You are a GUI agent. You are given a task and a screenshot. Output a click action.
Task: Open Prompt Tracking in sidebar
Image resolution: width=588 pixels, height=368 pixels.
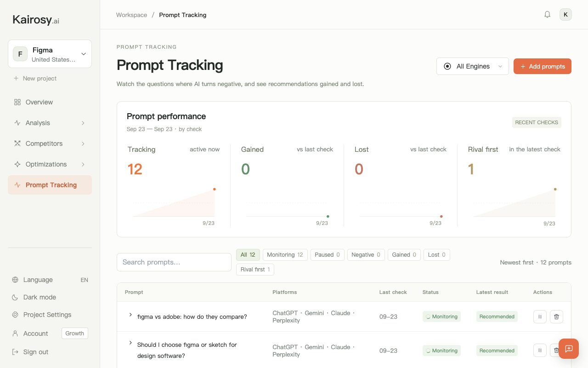click(50, 185)
